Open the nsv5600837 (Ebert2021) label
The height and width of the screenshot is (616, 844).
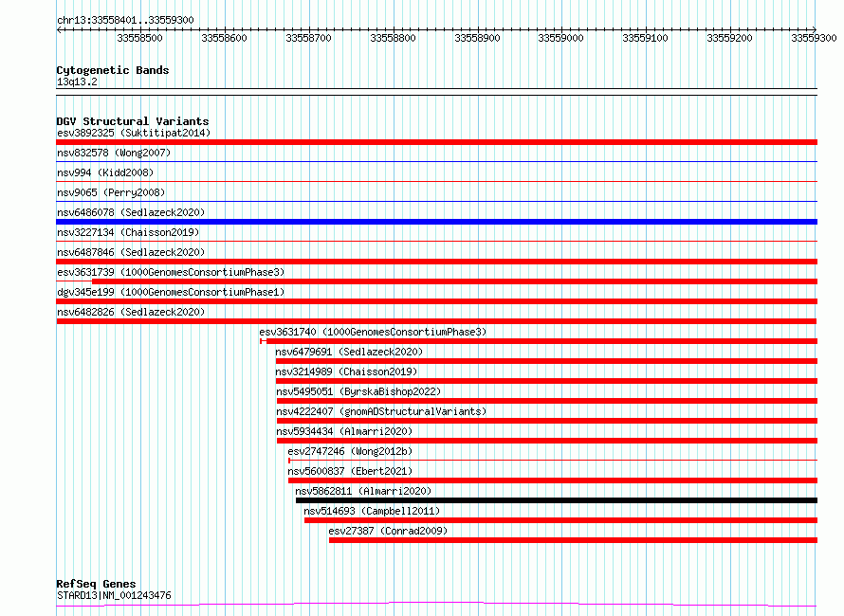350,471
